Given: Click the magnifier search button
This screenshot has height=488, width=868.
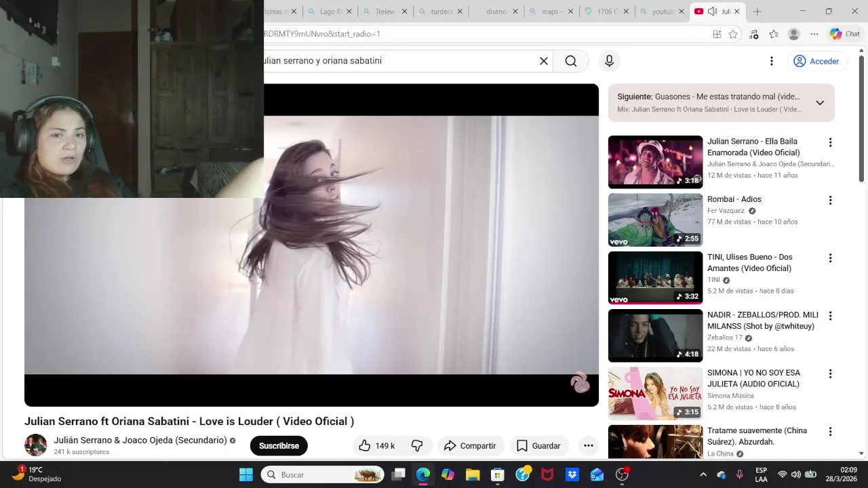Looking at the screenshot, I should [x=571, y=61].
